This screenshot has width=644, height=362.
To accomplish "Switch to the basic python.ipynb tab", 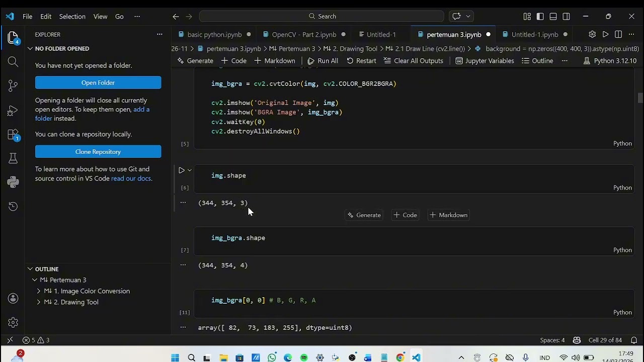I will pos(214,35).
